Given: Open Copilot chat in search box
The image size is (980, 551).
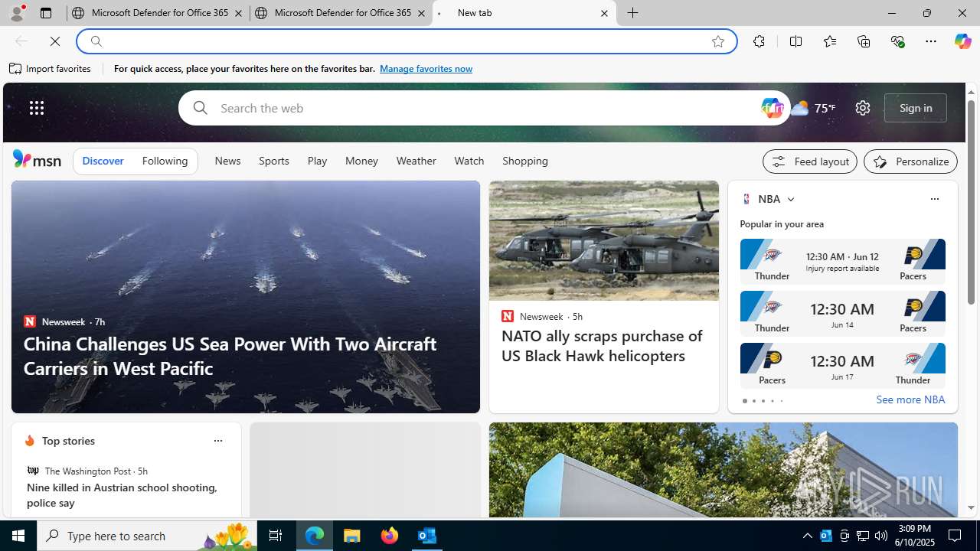Looking at the screenshot, I should pyautogui.click(x=773, y=108).
